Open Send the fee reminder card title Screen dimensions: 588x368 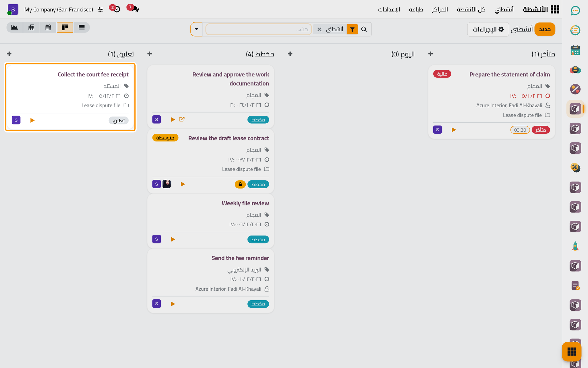(x=240, y=258)
